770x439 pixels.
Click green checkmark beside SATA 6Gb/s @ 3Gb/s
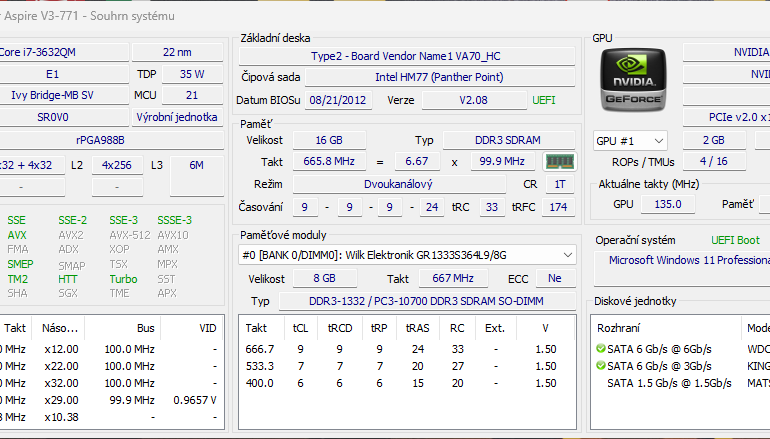[x=600, y=366]
